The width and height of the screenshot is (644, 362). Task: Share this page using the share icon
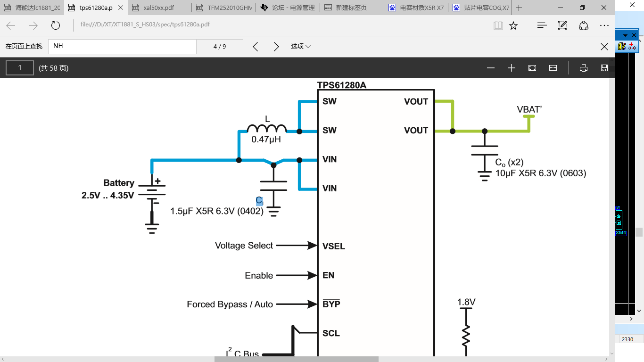(x=584, y=25)
